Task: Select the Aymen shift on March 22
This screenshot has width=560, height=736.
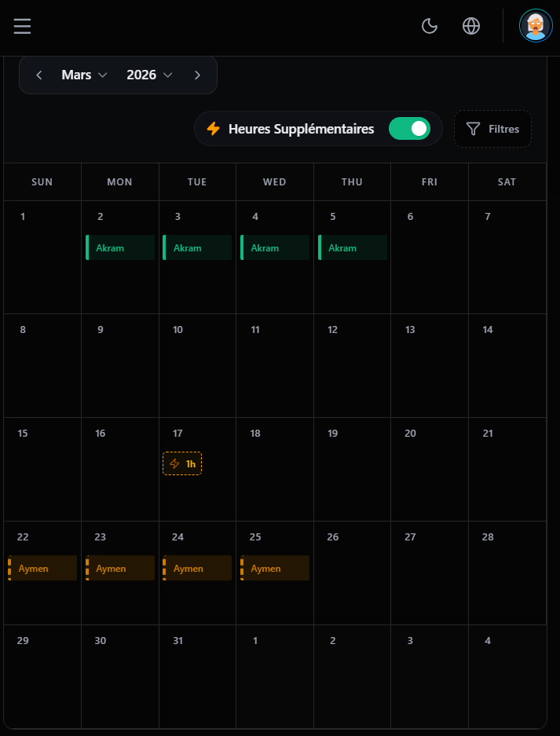Action: pyautogui.click(x=42, y=567)
